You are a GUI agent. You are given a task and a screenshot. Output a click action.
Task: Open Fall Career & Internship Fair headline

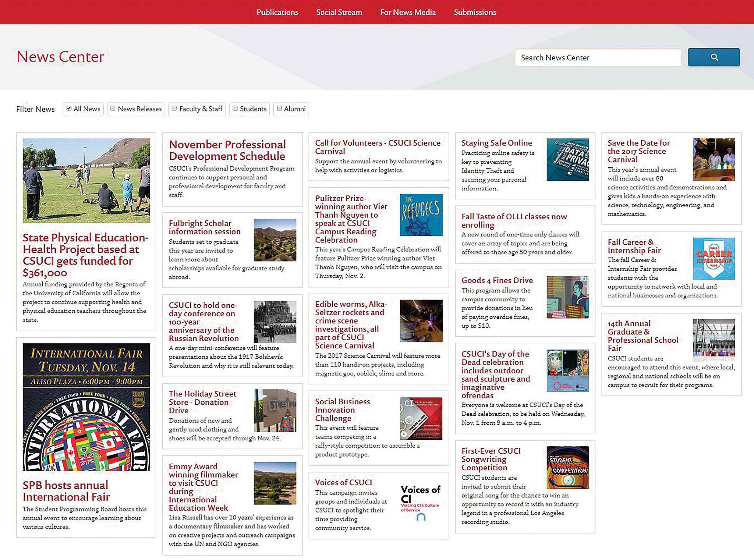point(634,246)
